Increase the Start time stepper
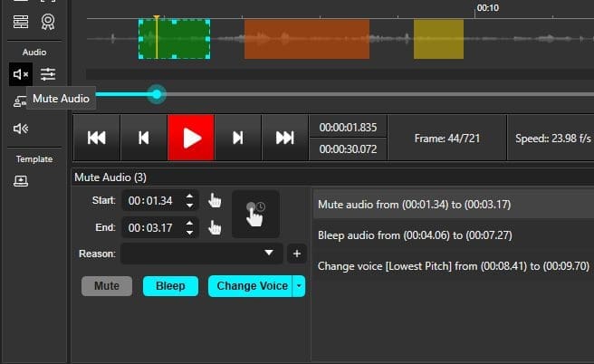The height and width of the screenshot is (364, 594). pyautogui.click(x=189, y=196)
